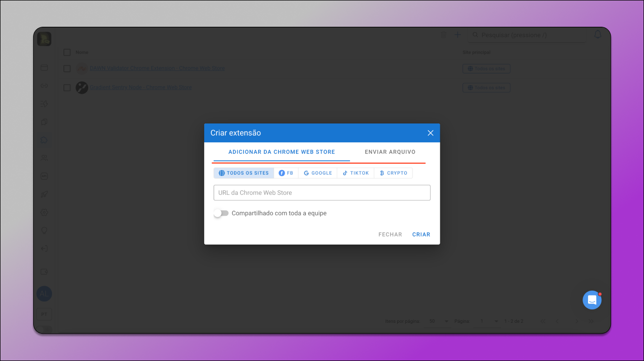
Task: Open the lightbulb tips sidebar icon
Action: (44, 230)
